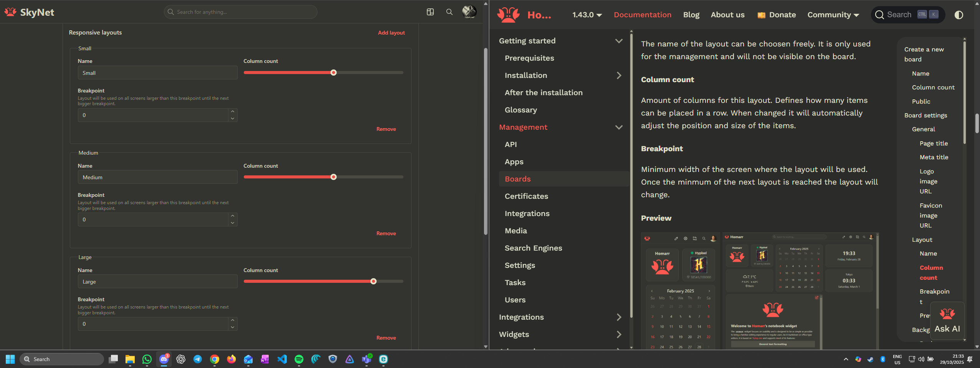Expand the Widgets section chevron

pyautogui.click(x=619, y=335)
